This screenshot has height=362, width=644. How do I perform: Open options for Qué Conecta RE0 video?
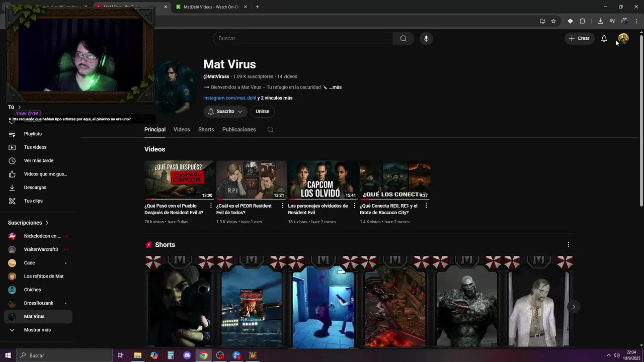click(x=426, y=206)
